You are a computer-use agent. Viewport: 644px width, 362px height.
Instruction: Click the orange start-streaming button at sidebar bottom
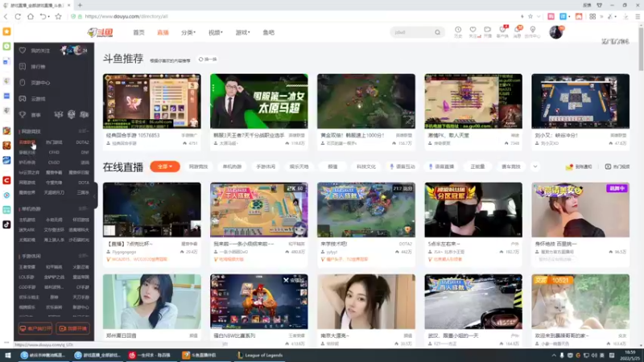[72, 328]
